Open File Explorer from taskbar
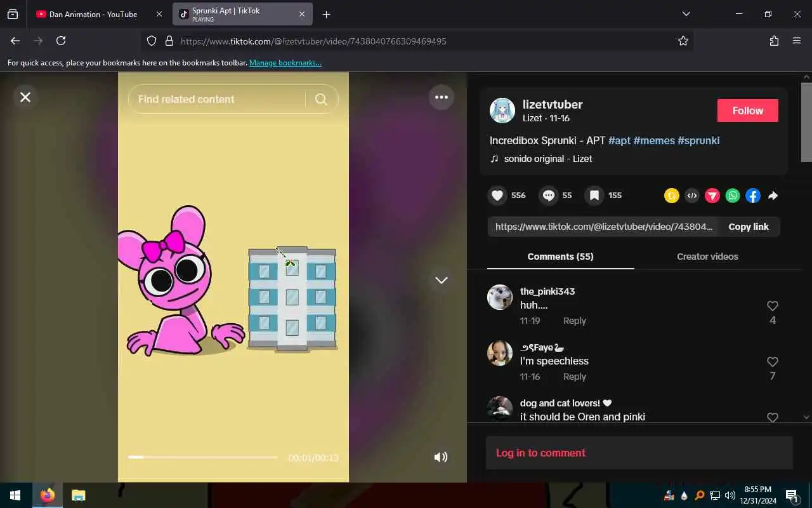812x508 pixels. click(78, 495)
